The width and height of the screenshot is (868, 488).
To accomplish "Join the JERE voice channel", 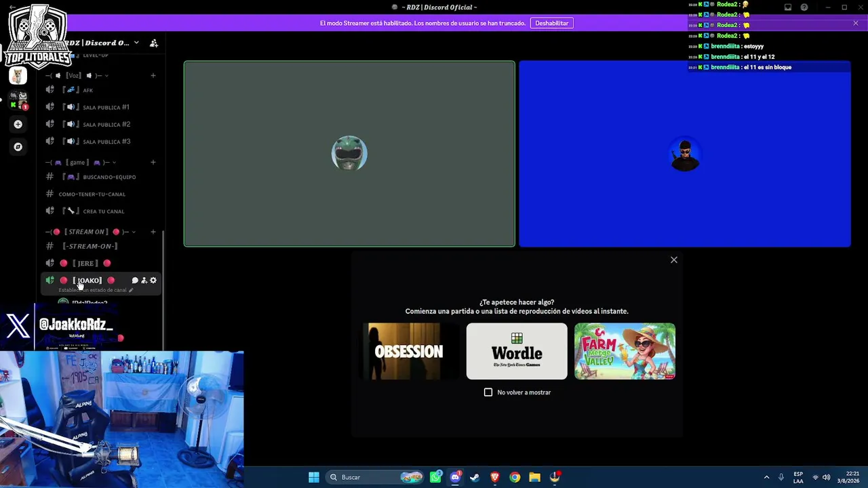I will 100,263.
